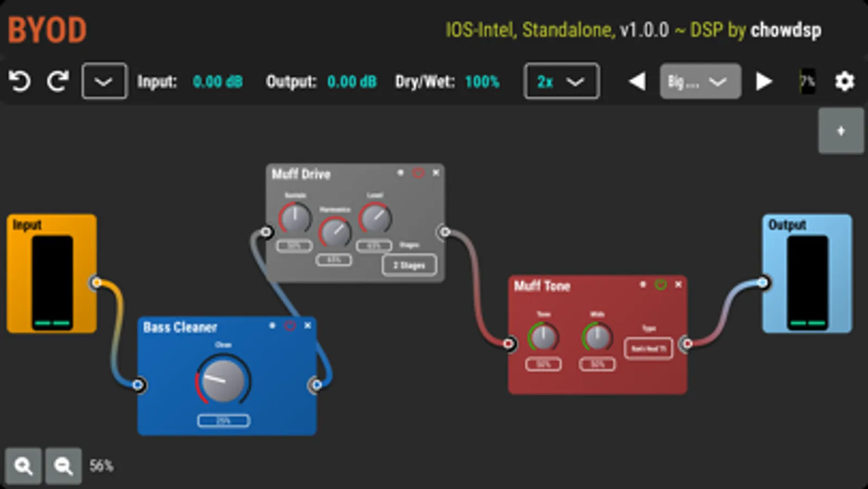
Task: Click the Muff Drive info dot icon
Action: (x=401, y=173)
